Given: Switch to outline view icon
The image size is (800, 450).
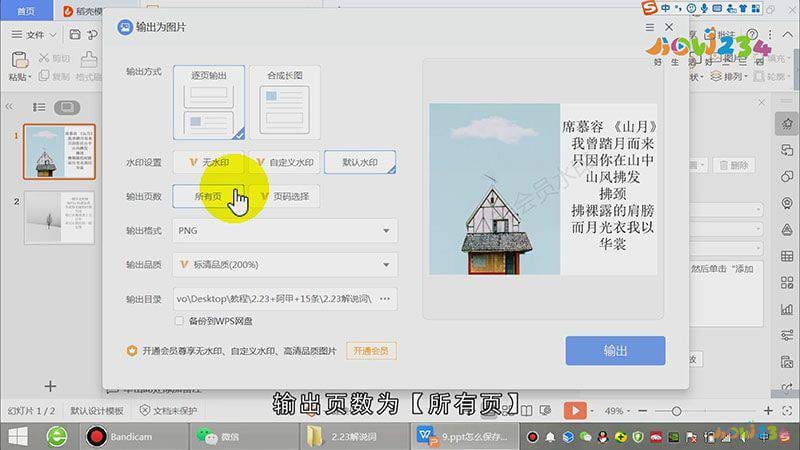Looking at the screenshot, I should pos(39,107).
